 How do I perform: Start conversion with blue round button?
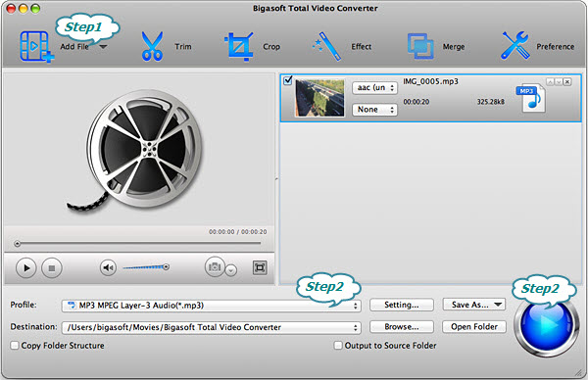click(546, 324)
